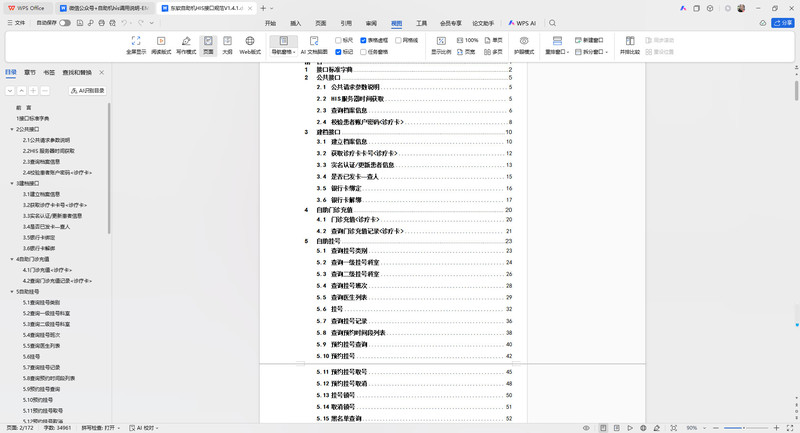Click the search magnifier in the ribbon

pyautogui.click(x=553, y=23)
